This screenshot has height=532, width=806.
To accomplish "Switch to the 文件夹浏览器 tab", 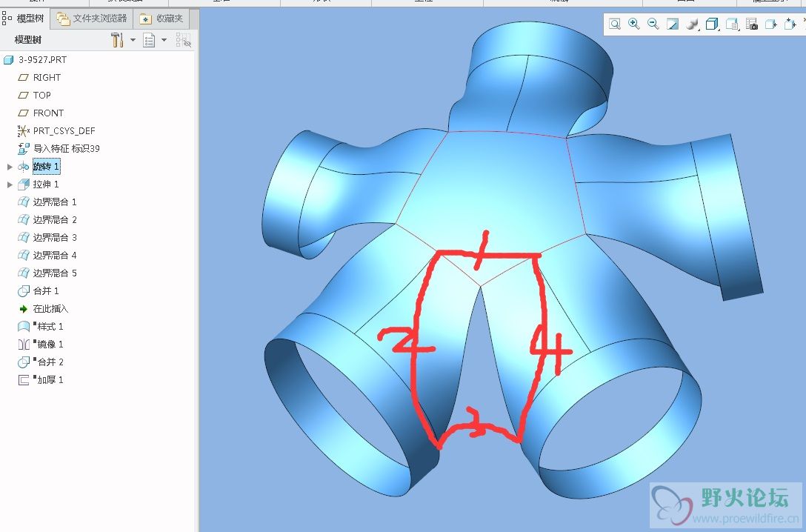I will pos(92,19).
